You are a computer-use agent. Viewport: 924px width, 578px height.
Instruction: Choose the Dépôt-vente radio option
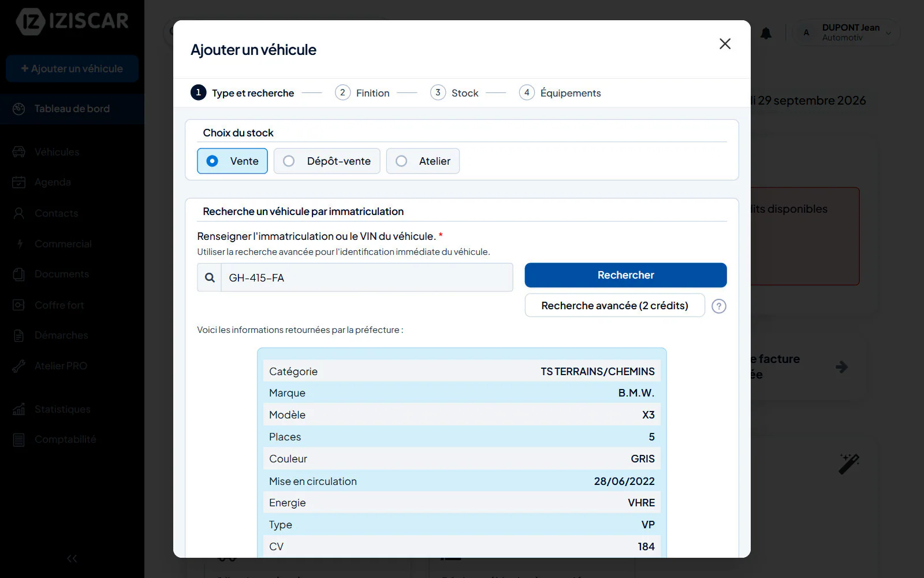(327, 161)
